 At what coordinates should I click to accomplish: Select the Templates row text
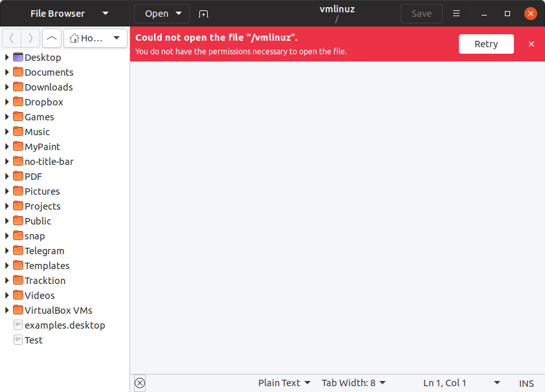click(x=47, y=266)
